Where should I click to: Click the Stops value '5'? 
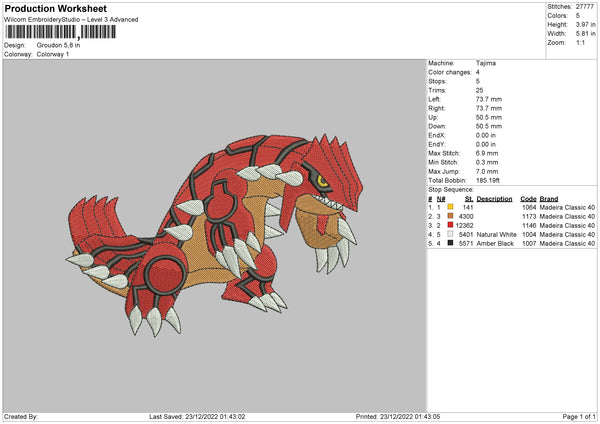478,81
